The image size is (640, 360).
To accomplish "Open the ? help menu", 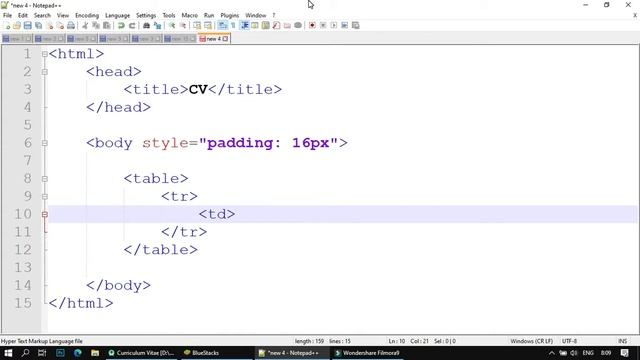I will (x=274, y=16).
